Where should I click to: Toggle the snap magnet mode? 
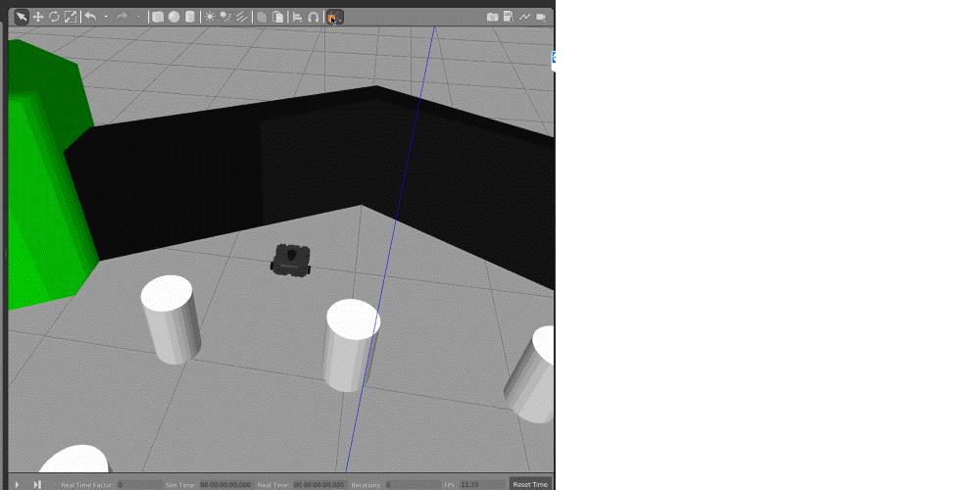[x=314, y=17]
